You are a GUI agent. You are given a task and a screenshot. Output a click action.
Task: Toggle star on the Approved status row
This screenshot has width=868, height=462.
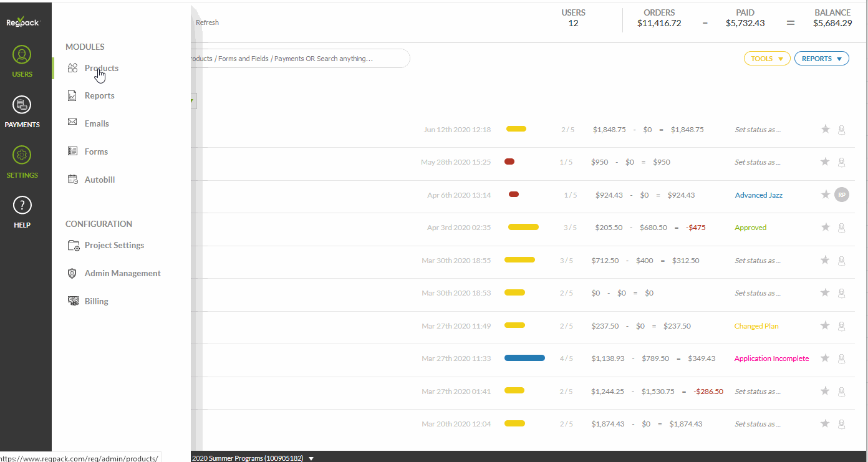click(x=825, y=228)
